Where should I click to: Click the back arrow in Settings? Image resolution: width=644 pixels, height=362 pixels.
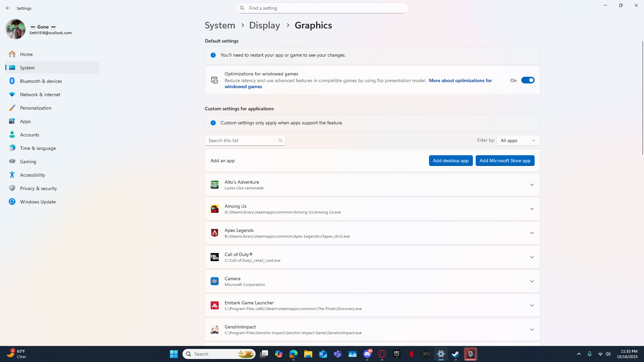8,8
